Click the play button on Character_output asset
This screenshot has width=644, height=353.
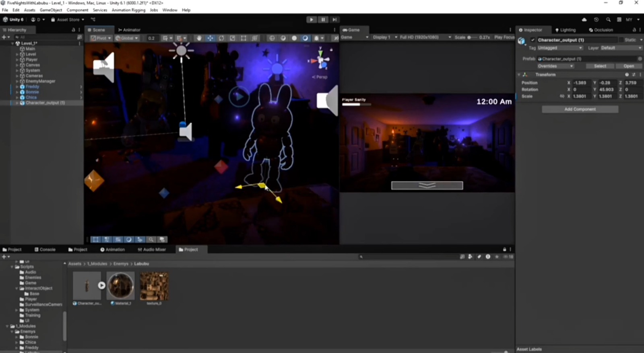pos(101,285)
